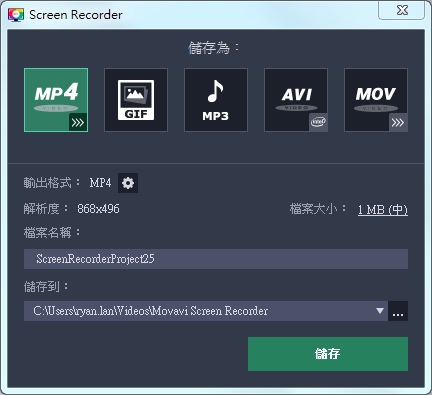The height and width of the screenshot is (395, 432).
Task: Click the green 儲存 save button
Action: coord(328,354)
